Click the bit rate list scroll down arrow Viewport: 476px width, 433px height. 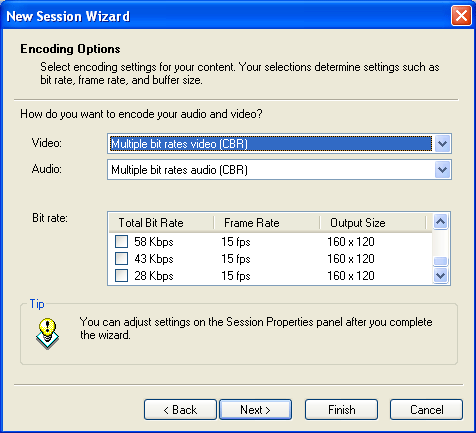click(x=441, y=275)
